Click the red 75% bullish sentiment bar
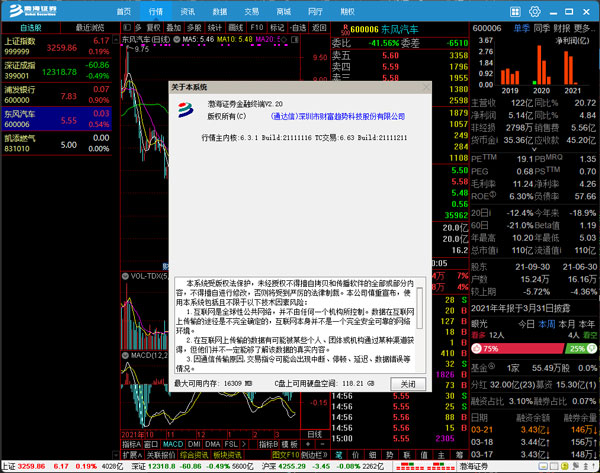The image size is (600, 473). pos(518,349)
